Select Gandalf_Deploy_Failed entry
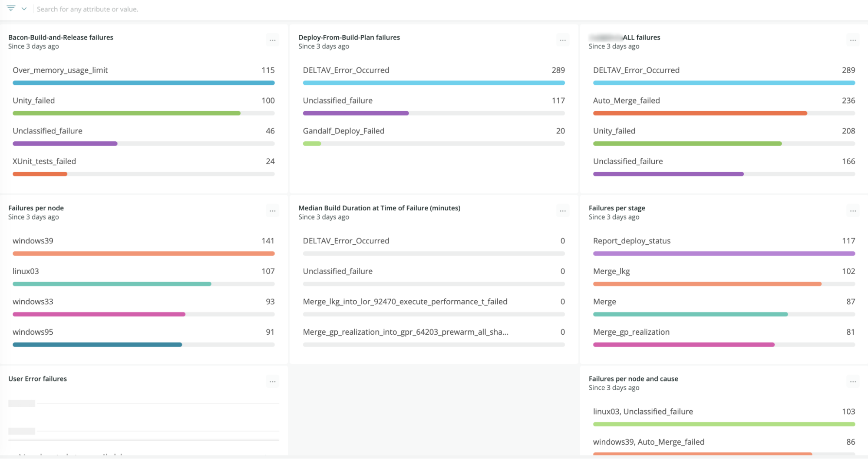Viewport: 868px width, 459px height. click(433, 131)
